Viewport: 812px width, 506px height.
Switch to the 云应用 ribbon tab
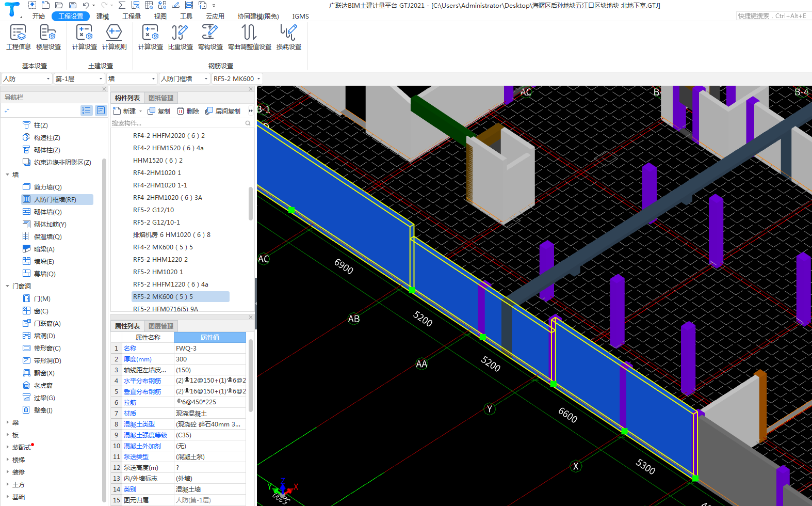pyautogui.click(x=215, y=16)
